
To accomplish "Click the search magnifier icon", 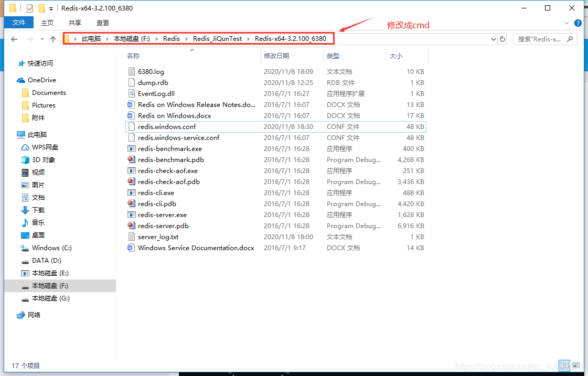I will 570,39.
